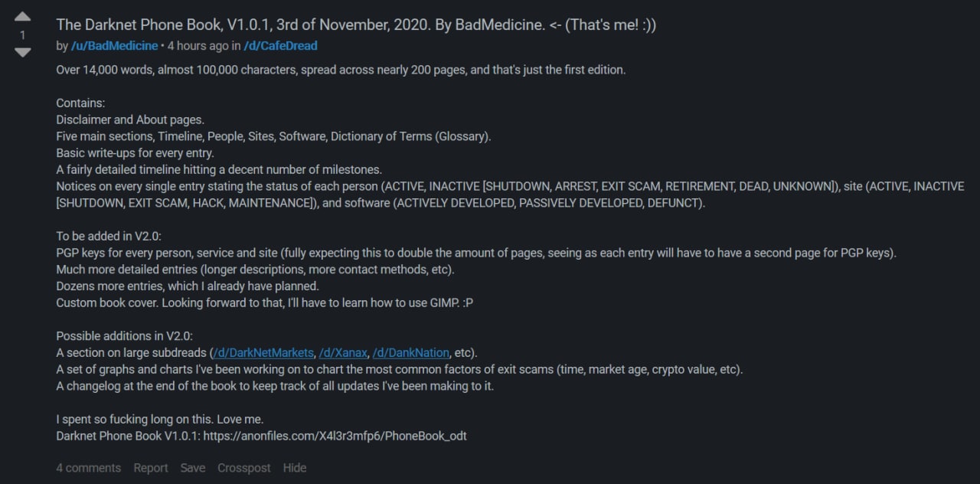Viewport: 980px width, 484px height.
Task: Upvote the Darknet Phone Book post
Action: tap(23, 17)
